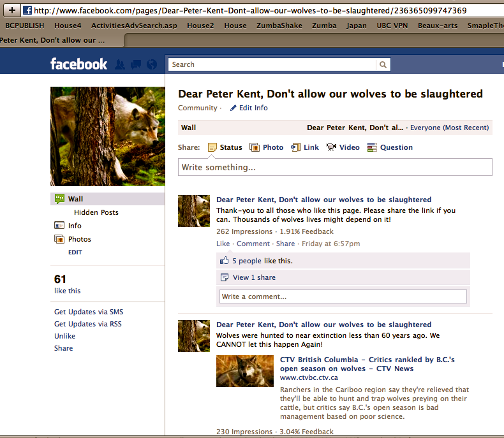Click the Write something box
The image size is (504, 438).
tap(335, 167)
